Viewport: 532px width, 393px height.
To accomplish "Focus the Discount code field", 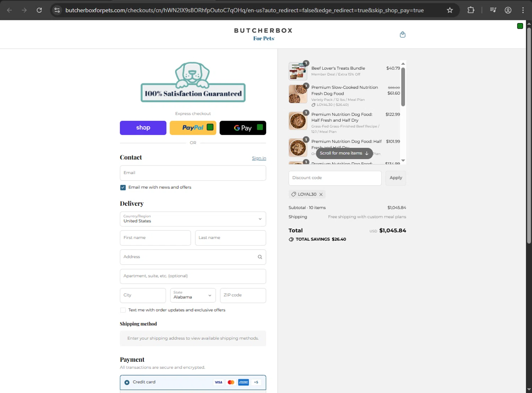I will pyautogui.click(x=335, y=178).
